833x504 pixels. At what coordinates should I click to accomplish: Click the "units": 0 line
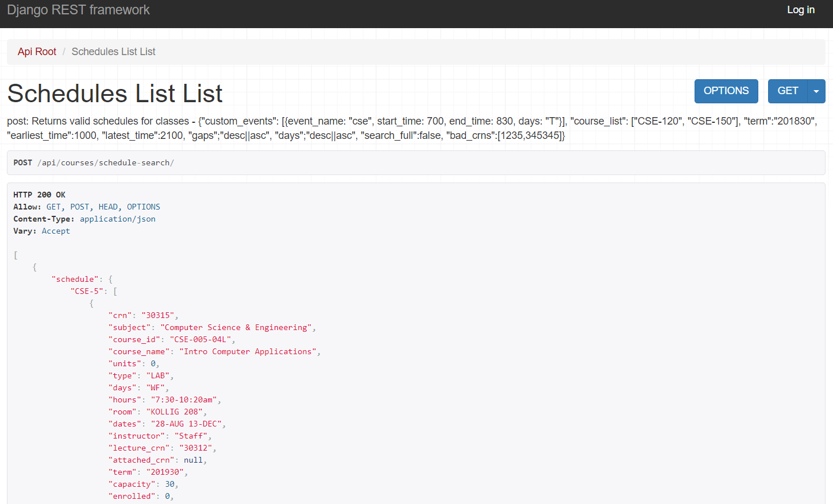[134, 364]
